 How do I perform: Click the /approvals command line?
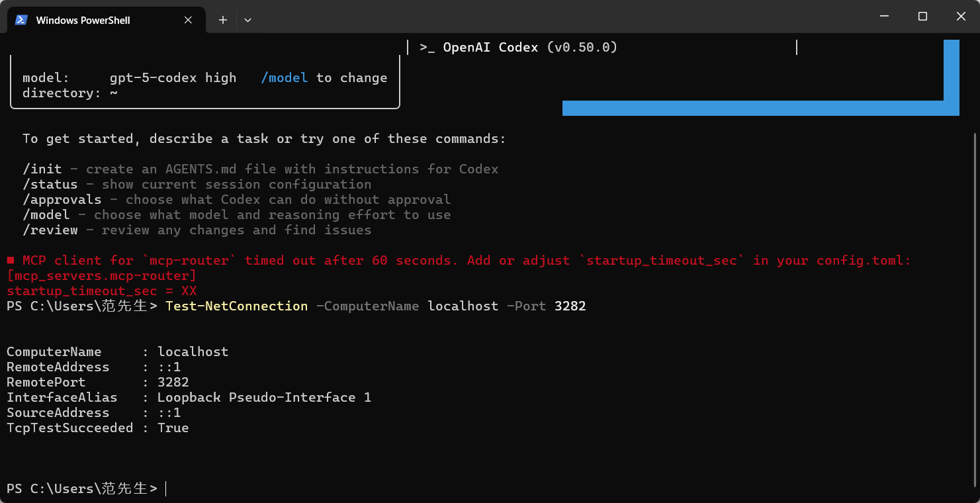click(x=236, y=200)
